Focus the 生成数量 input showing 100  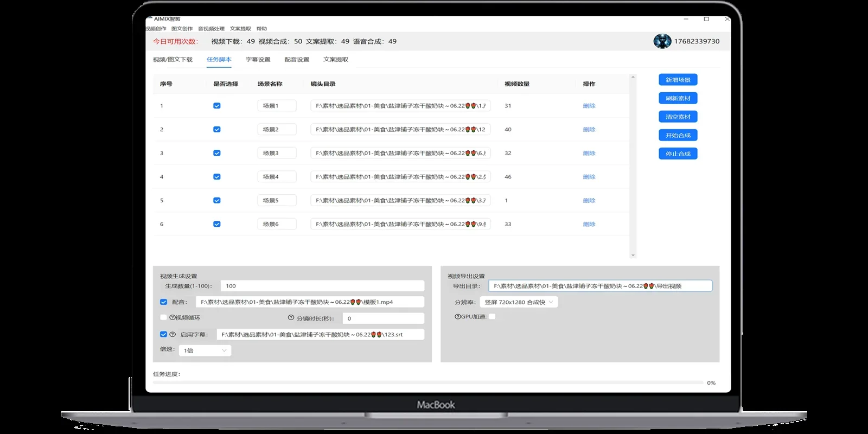tap(322, 286)
